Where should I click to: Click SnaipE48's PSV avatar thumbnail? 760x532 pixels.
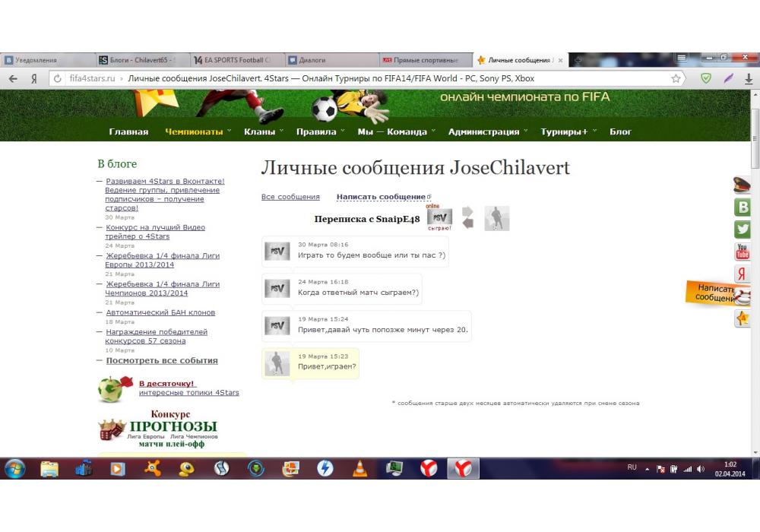(439, 217)
